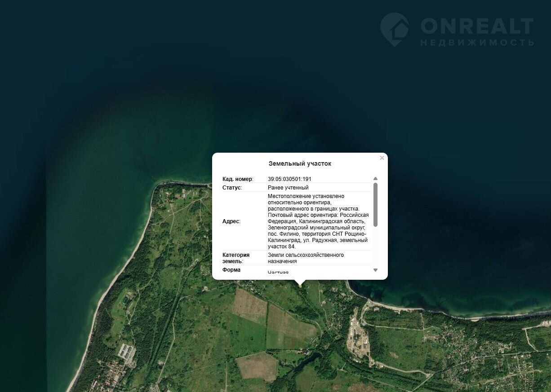
Task: Click the popup's vertical scrollbar thumb
Action: [x=375, y=204]
